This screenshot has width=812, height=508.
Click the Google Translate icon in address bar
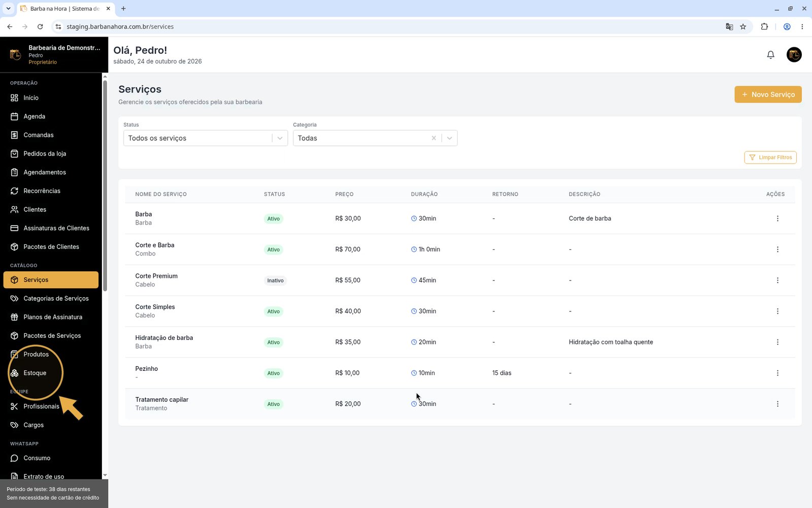click(x=729, y=27)
